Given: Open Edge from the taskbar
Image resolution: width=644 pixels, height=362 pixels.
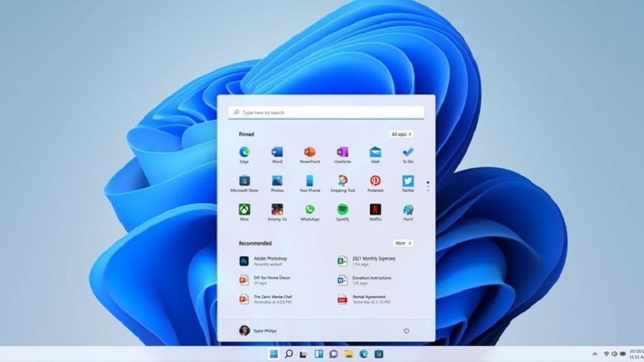Looking at the screenshot, I should point(364,354).
